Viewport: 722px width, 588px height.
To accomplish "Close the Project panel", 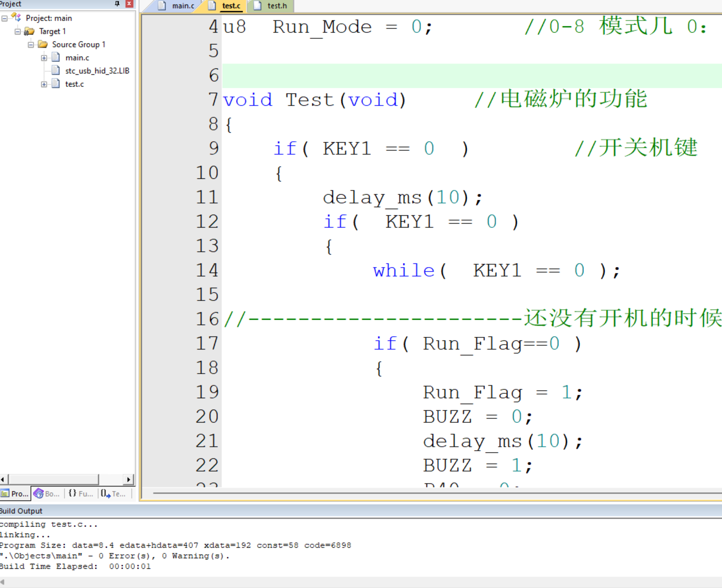I will pos(129,4).
